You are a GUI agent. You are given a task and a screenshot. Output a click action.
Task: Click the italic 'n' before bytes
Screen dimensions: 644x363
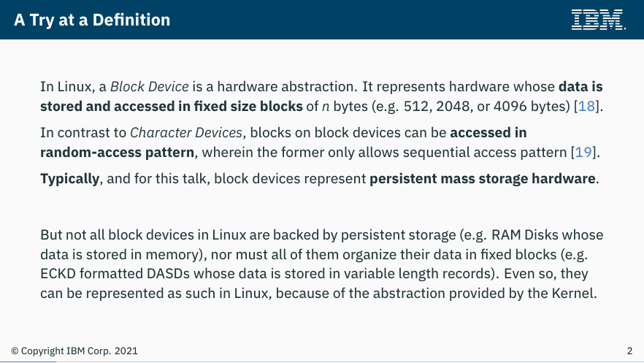tap(326, 107)
